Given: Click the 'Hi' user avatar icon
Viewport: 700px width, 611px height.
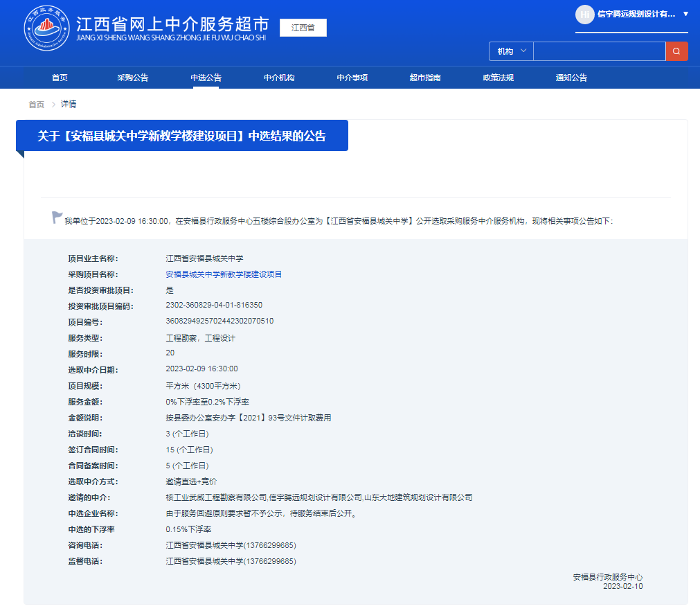Looking at the screenshot, I should click(584, 15).
